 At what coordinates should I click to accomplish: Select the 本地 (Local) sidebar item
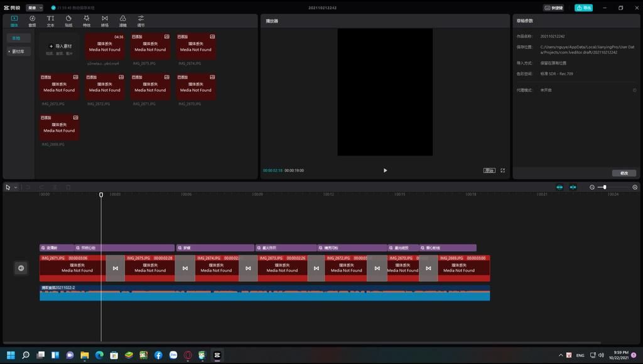coord(18,38)
